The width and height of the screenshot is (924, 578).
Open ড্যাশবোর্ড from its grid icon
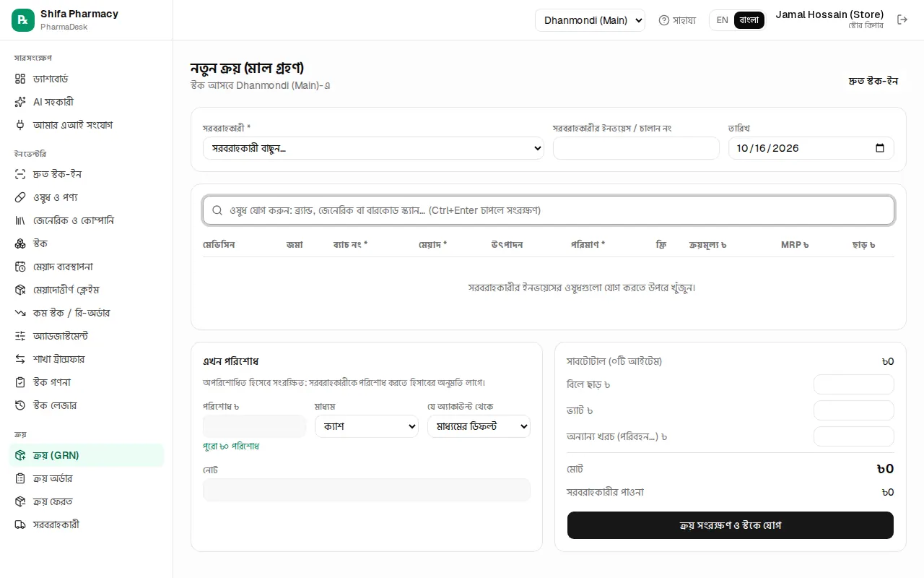(x=20, y=79)
